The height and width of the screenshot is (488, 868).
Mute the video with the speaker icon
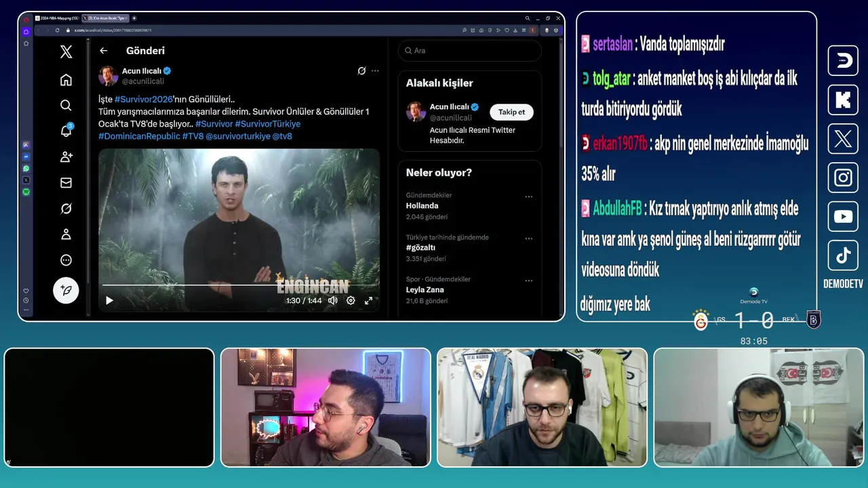click(x=333, y=300)
